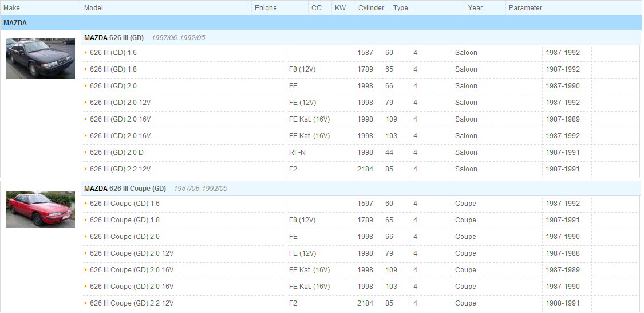Click the 1987/06-1992/05 date beside MAZDA 626 III (GD)
Screen dimensions: 644x313
click(x=178, y=38)
